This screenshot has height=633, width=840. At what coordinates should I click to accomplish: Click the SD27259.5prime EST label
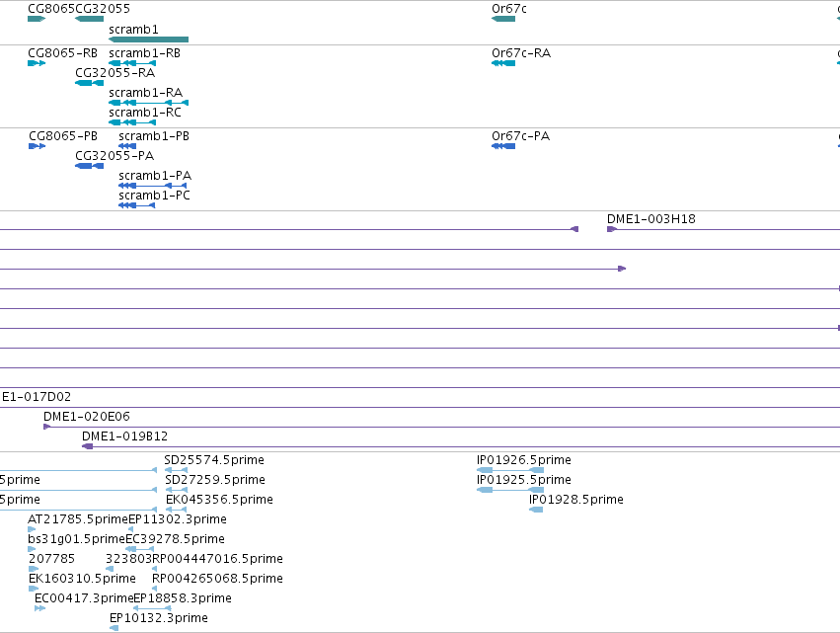(215, 480)
